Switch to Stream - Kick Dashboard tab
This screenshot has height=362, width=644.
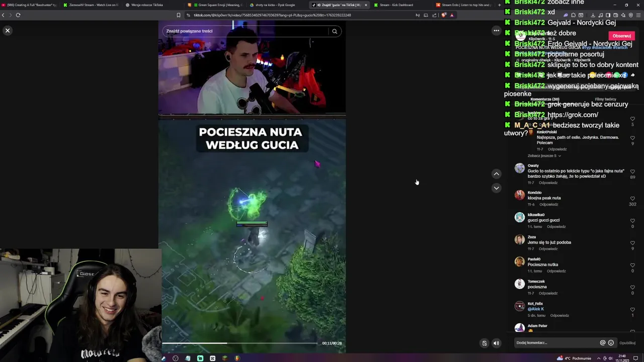(396, 5)
